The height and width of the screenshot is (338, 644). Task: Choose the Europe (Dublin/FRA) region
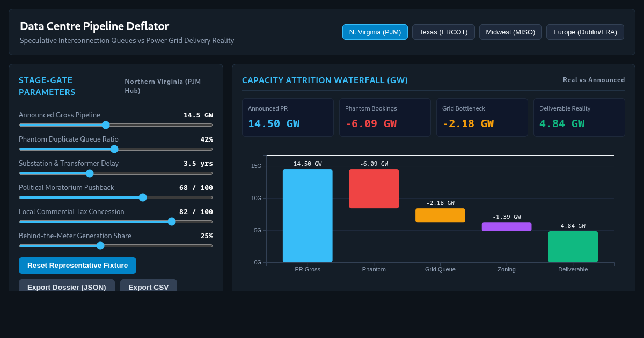(x=585, y=32)
